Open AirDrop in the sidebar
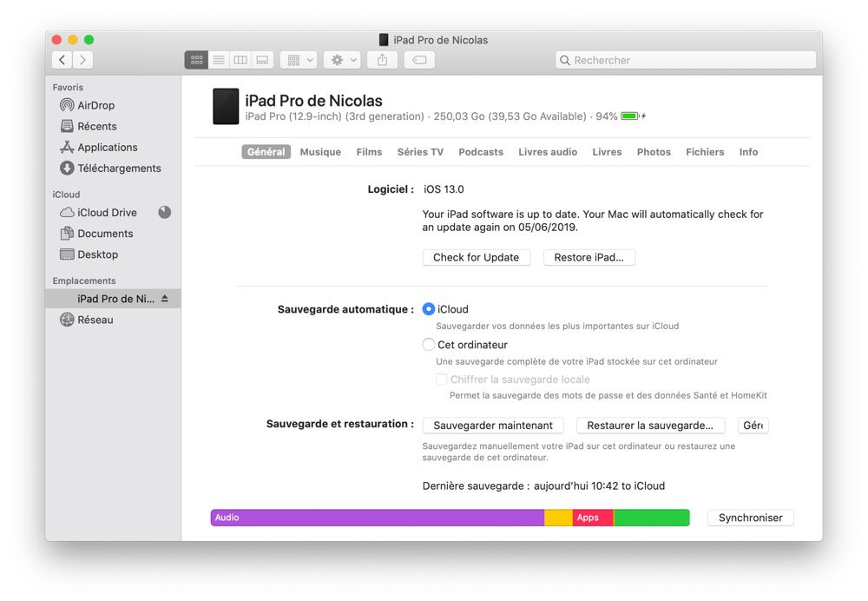Viewport: 868px width, 601px height. point(114,105)
